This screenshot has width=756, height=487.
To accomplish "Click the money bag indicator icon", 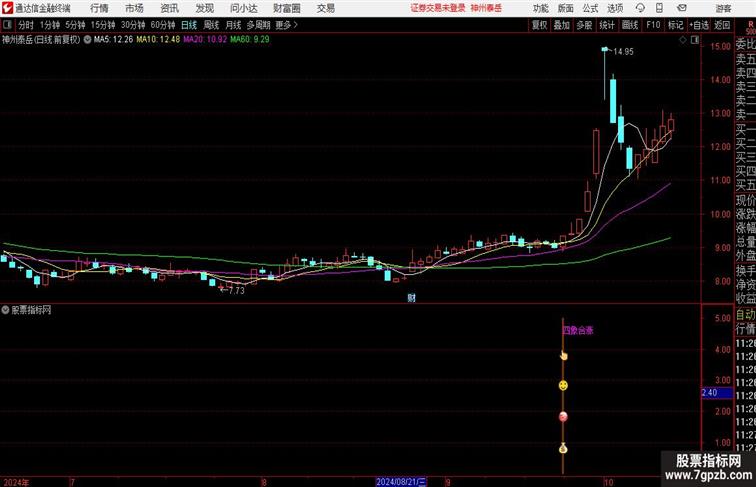I will click(x=563, y=449).
